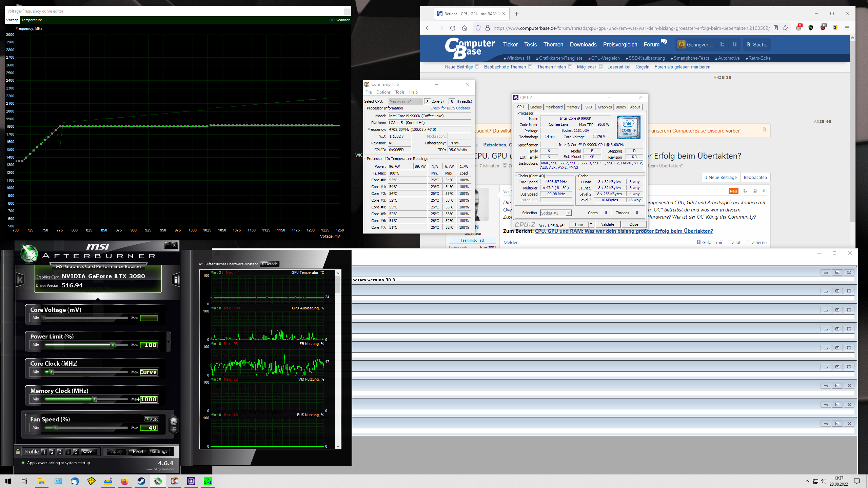Screen dimensions: 868x488
Task: Click the Firefox reload page icon
Action: coord(453,28)
